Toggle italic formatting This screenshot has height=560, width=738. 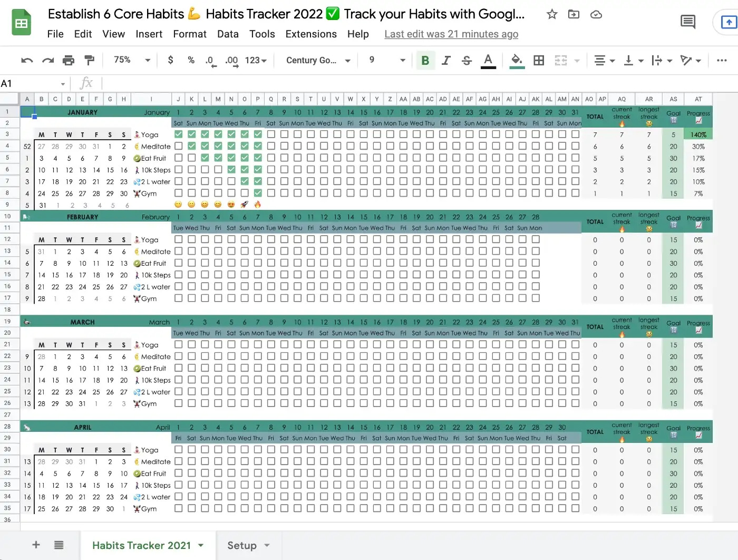(x=446, y=61)
